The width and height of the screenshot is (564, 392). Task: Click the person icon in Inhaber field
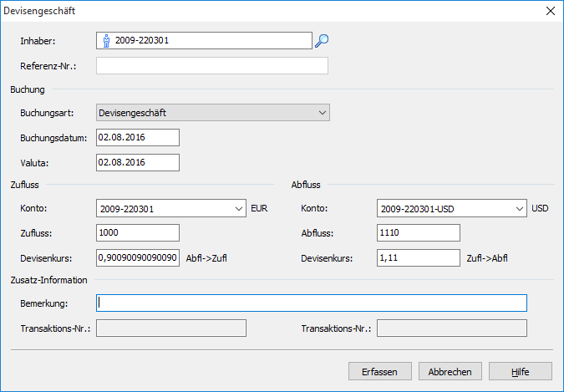(106, 40)
